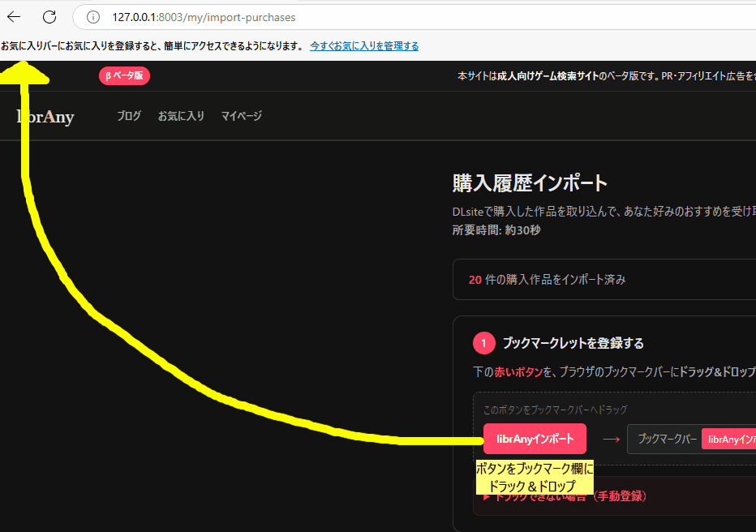Open the お気に入り navigation item

pos(181,116)
